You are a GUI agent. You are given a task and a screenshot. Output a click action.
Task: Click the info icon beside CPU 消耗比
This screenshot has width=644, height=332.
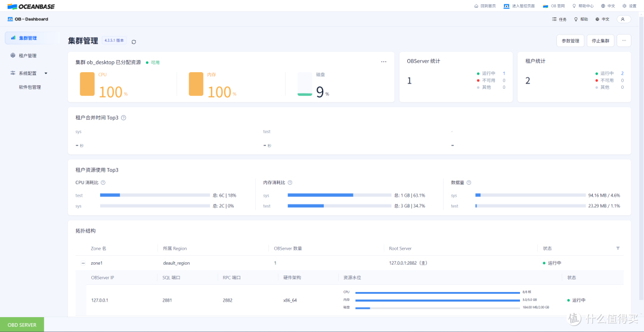click(x=103, y=182)
